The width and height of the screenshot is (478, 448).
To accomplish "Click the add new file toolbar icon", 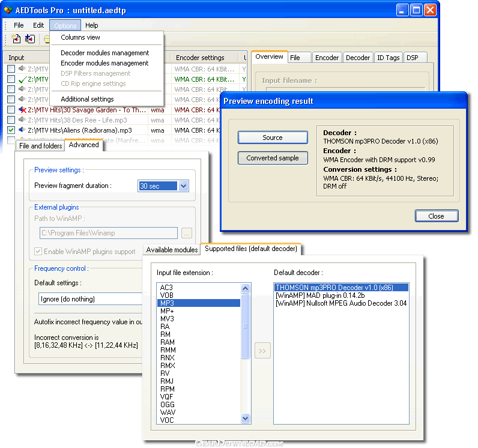I will pos(16,40).
